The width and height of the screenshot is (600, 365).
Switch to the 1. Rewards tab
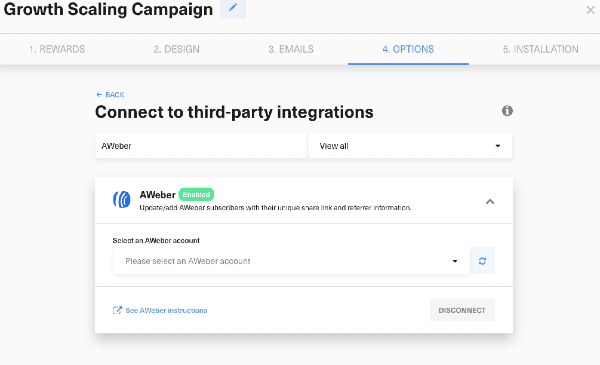click(x=57, y=49)
